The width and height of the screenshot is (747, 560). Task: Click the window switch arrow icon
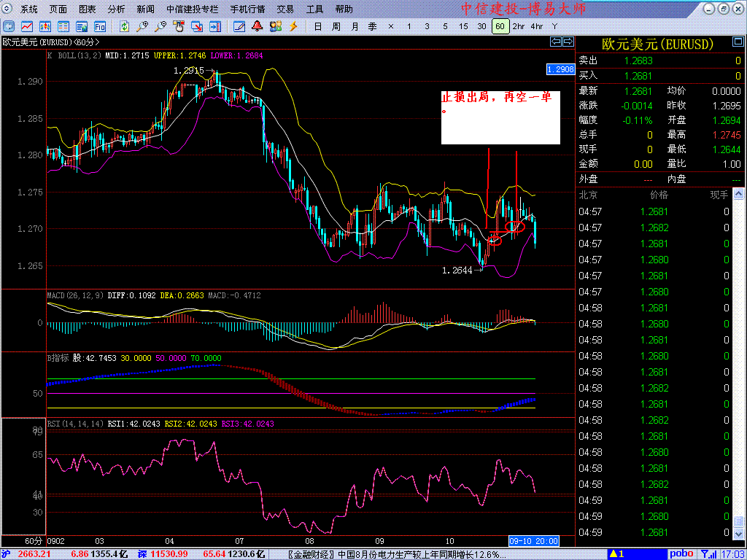197,26
